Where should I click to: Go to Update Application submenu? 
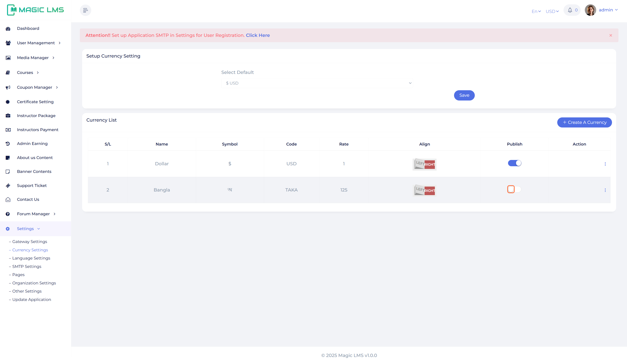click(x=32, y=300)
